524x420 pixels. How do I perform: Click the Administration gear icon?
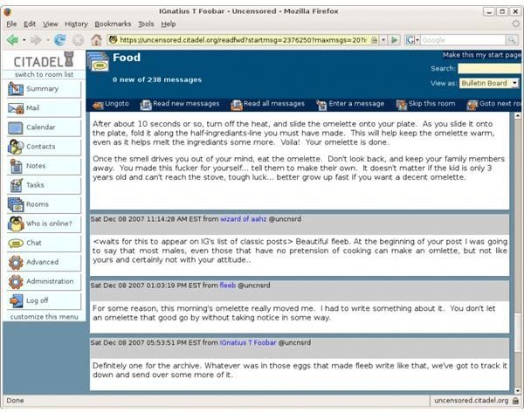(16, 282)
